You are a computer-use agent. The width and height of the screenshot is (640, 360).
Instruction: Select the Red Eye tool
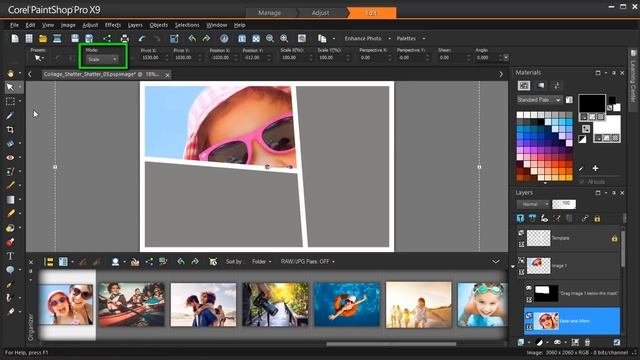coord(10,158)
